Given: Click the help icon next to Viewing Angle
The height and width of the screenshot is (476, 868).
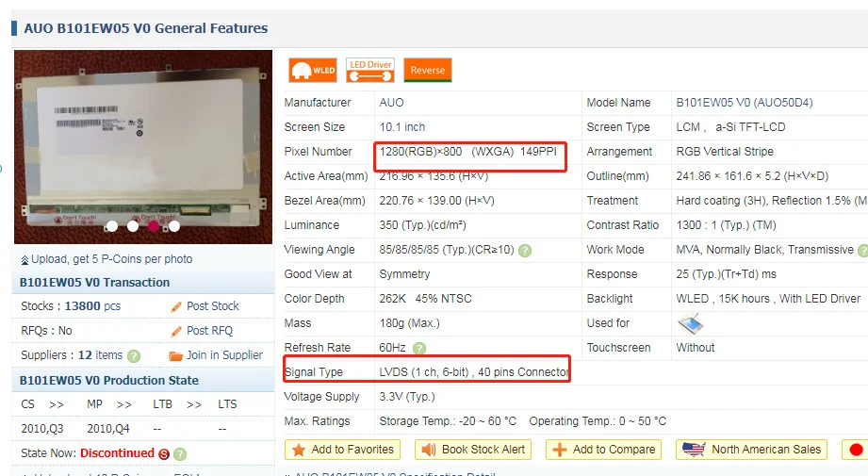Looking at the screenshot, I should [x=525, y=250].
